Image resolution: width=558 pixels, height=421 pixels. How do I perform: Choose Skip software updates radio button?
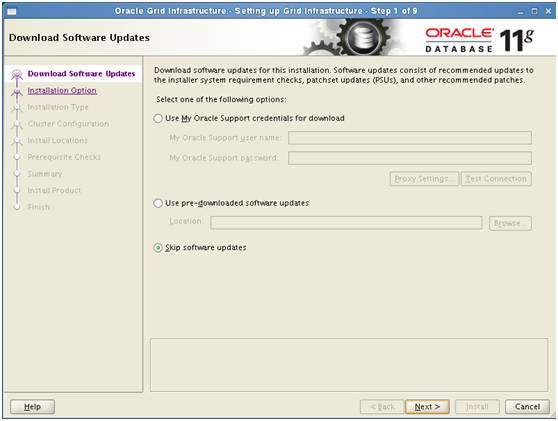(x=158, y=248)
